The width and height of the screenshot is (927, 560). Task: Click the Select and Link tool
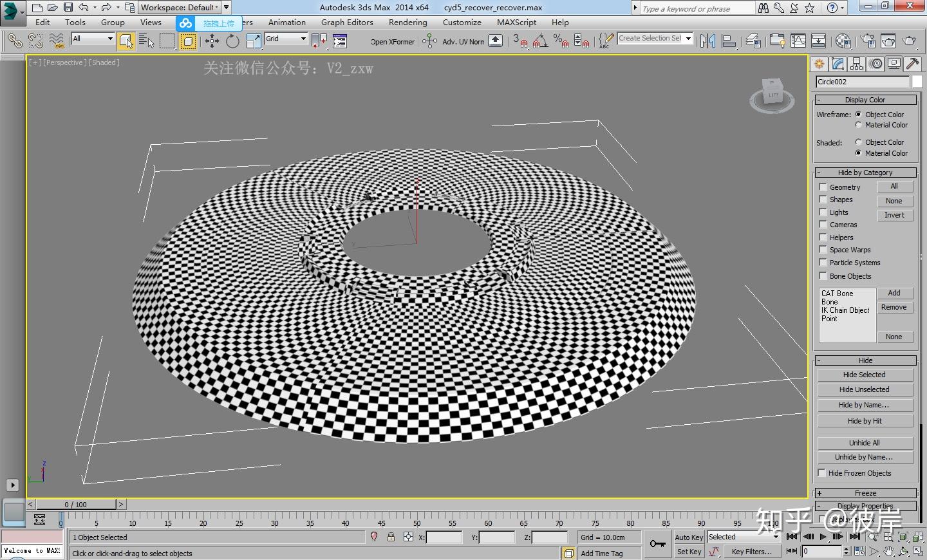(x=14, y=42)
